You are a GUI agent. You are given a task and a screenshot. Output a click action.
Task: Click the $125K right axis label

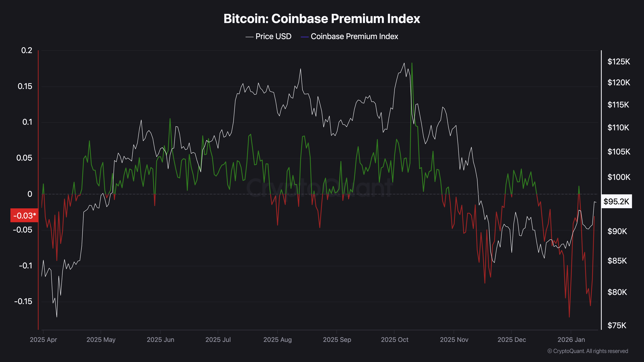click(619, 62)
